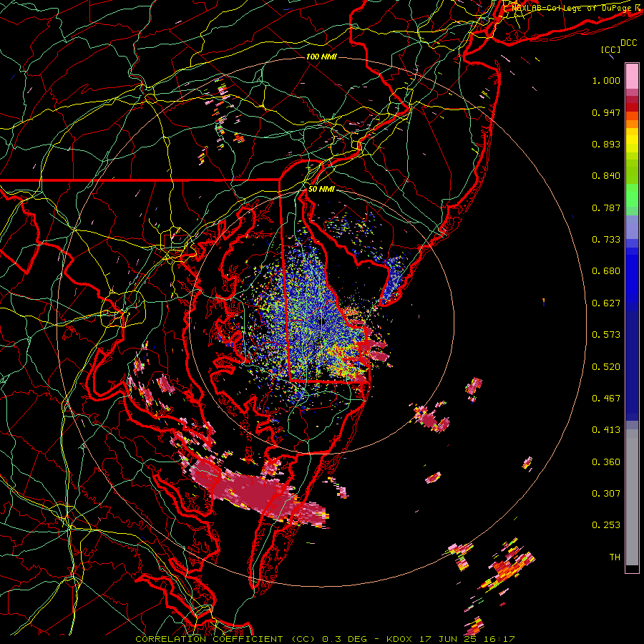Select the 0.253 scale value
Screen dimensions: 644x644
tap(606, 525)
